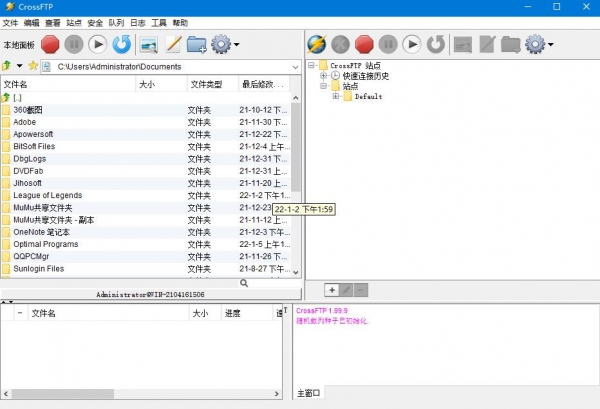The width and height of the screenshot is (600, 409).
Task: Open the 站点 menu
Action: pyautogui.click(x=74, y=23)
